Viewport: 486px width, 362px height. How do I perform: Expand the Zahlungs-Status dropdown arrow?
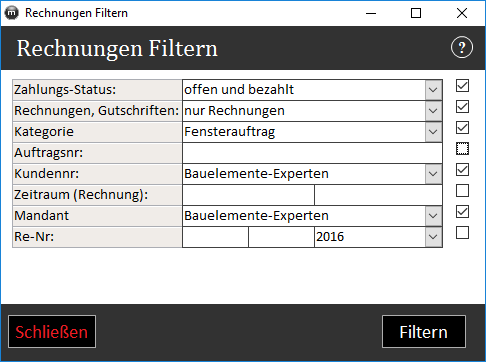[433, 90]
